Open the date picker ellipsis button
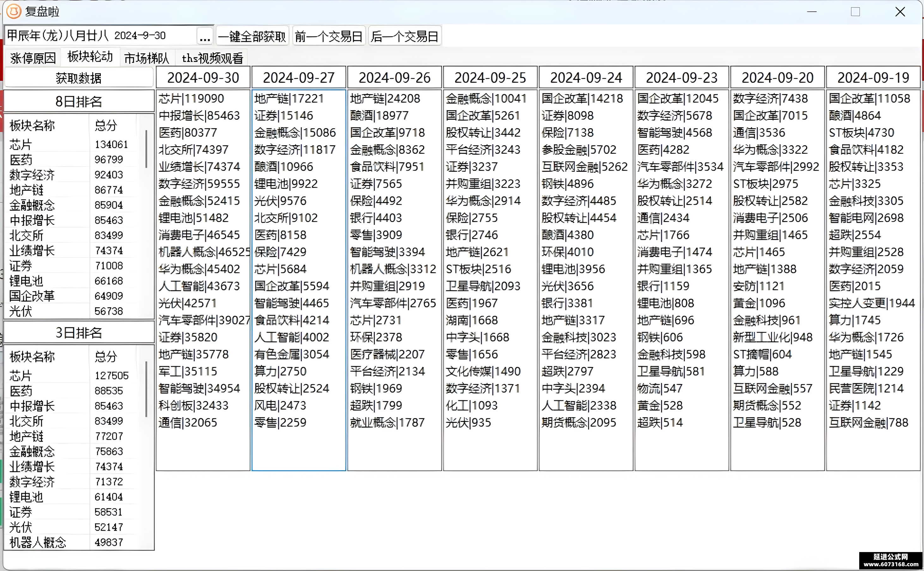The image size is (924, 571). click(205, 36)
